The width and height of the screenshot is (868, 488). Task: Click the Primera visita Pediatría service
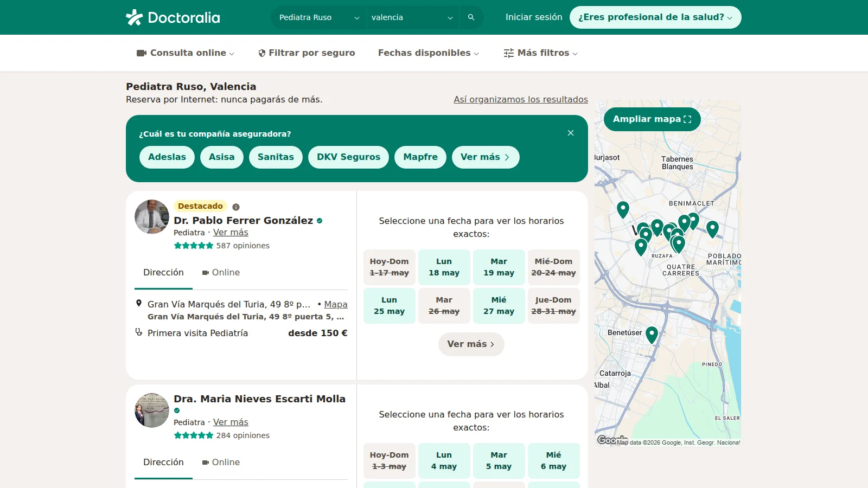pyautogui.click(x=197, y=333)
